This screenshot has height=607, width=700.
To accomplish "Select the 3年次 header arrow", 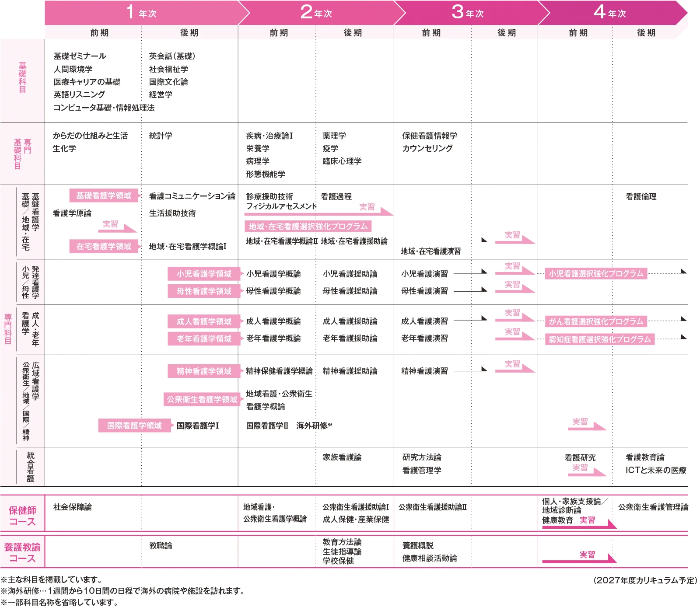I will coord(468,13).
